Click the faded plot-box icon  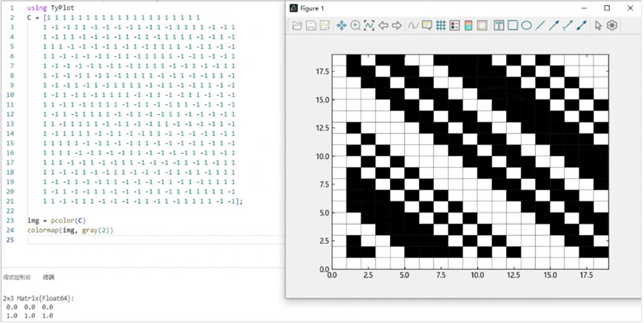pyautogui.click(x=482, y=25)
